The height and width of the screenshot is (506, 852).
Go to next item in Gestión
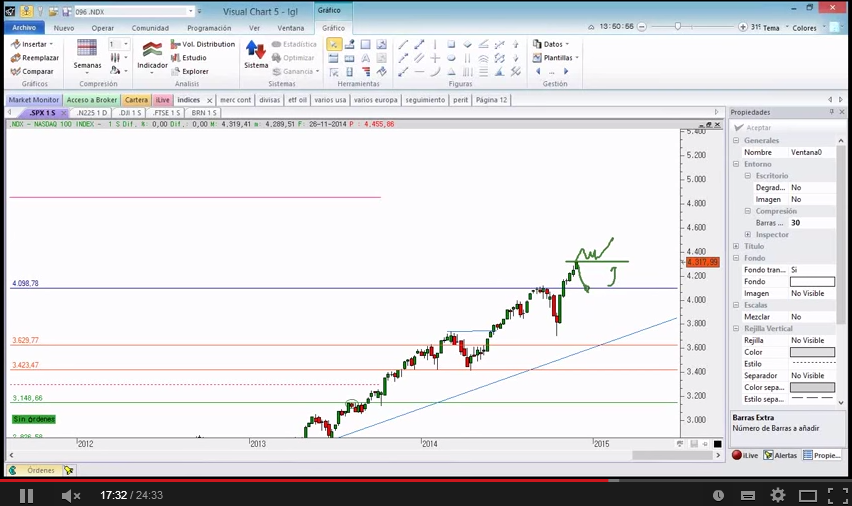tap(566, 71)
